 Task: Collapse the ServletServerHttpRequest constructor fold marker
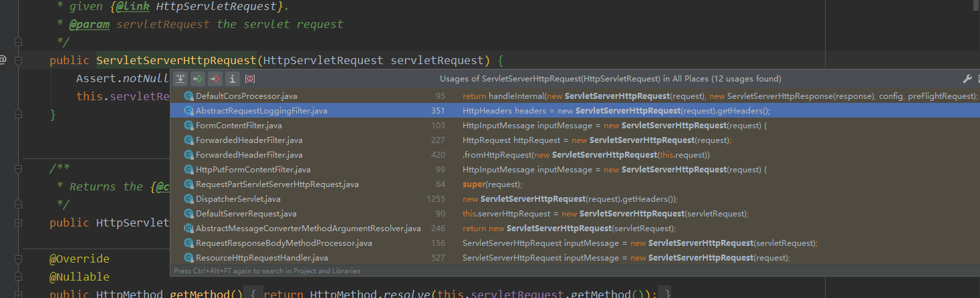coord(18,60)
